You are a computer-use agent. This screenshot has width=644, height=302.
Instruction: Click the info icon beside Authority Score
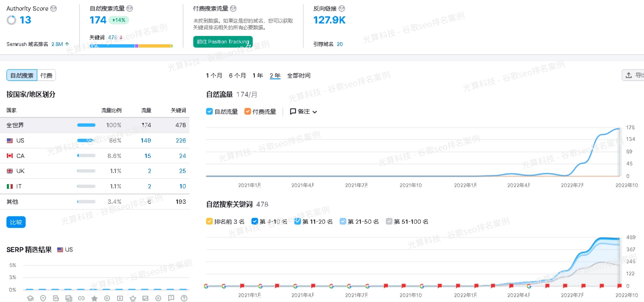click(54, 8)
